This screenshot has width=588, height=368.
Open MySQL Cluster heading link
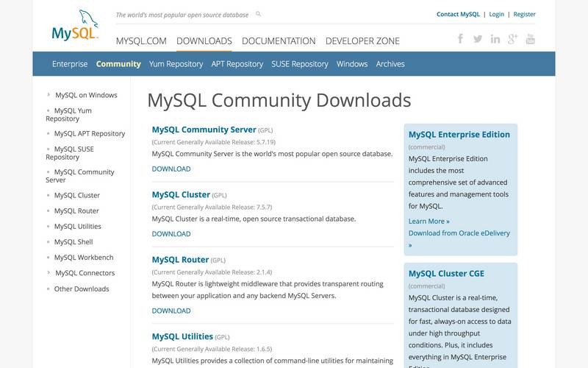click(x=181, y=194)
